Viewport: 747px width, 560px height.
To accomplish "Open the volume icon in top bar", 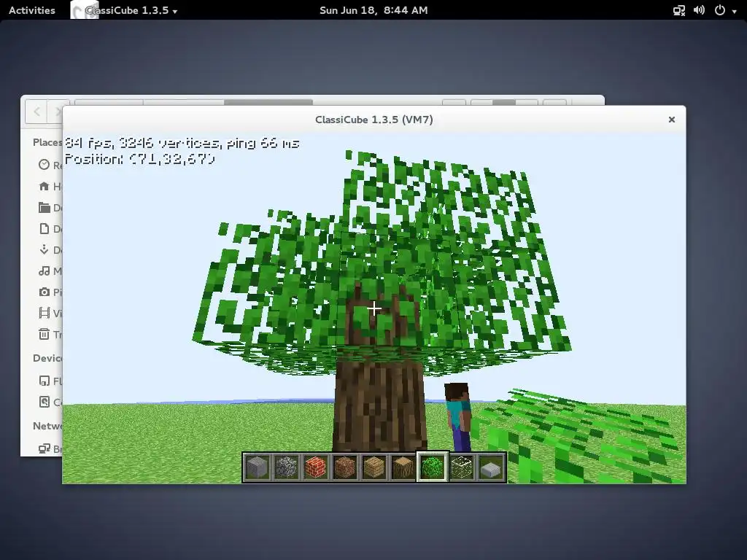I will pyautogui.click(x=699, y=10).
